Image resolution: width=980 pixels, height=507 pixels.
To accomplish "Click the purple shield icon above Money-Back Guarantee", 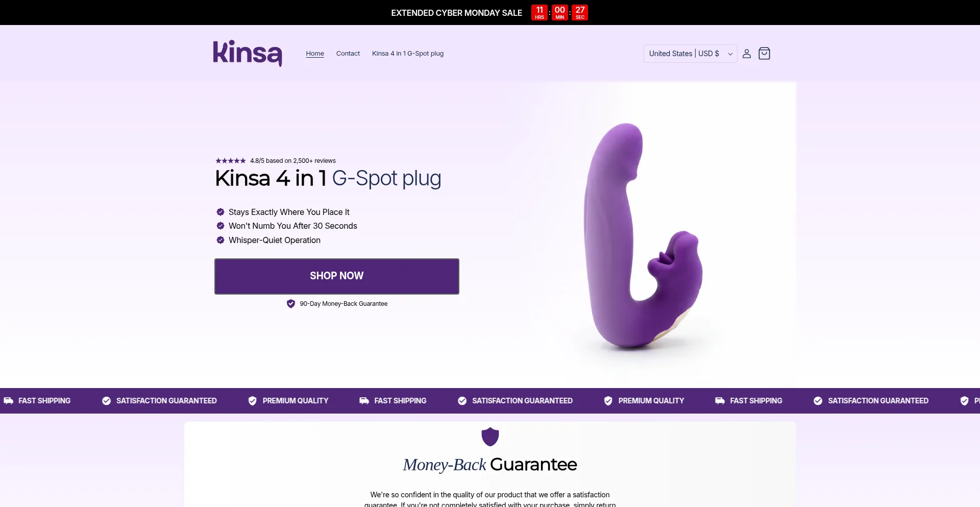I will pyautogui.click(x=490, y=437).
